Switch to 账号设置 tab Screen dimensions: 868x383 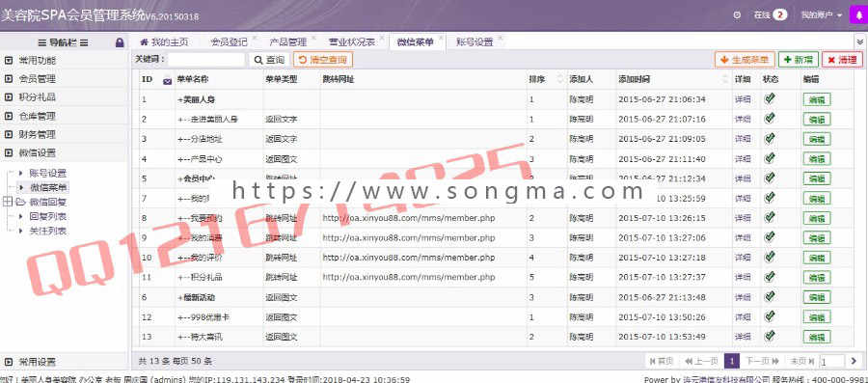(x=475, y=42)
